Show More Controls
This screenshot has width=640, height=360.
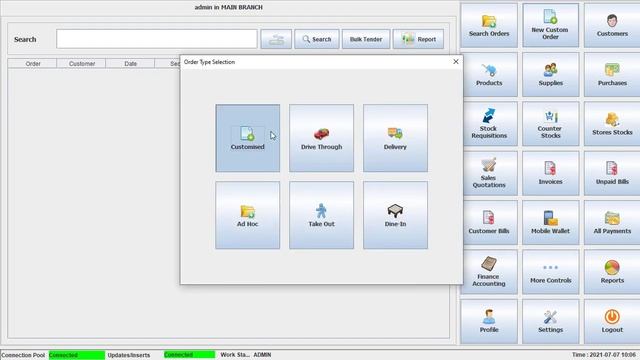pos(550,272)
